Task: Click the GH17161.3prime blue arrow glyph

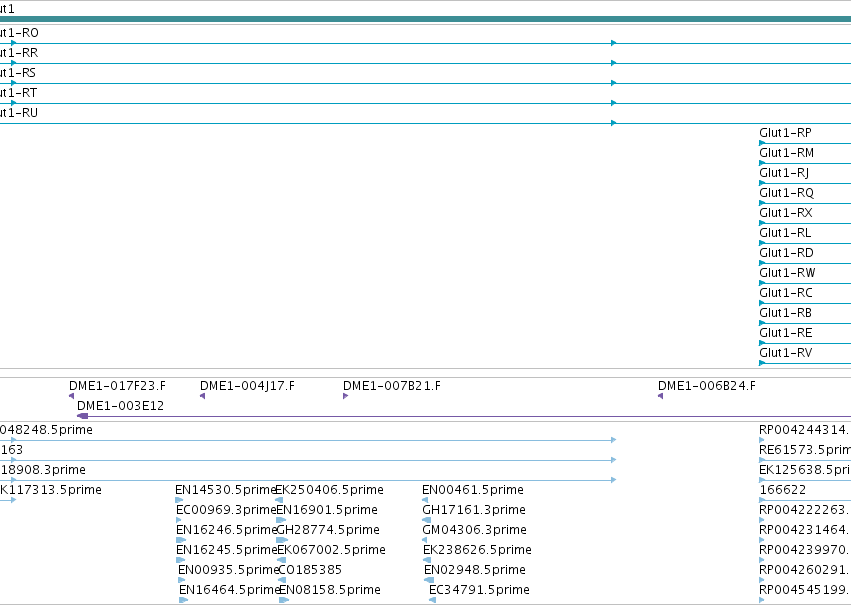Action: pyautogui.click(x=427, y=520)
